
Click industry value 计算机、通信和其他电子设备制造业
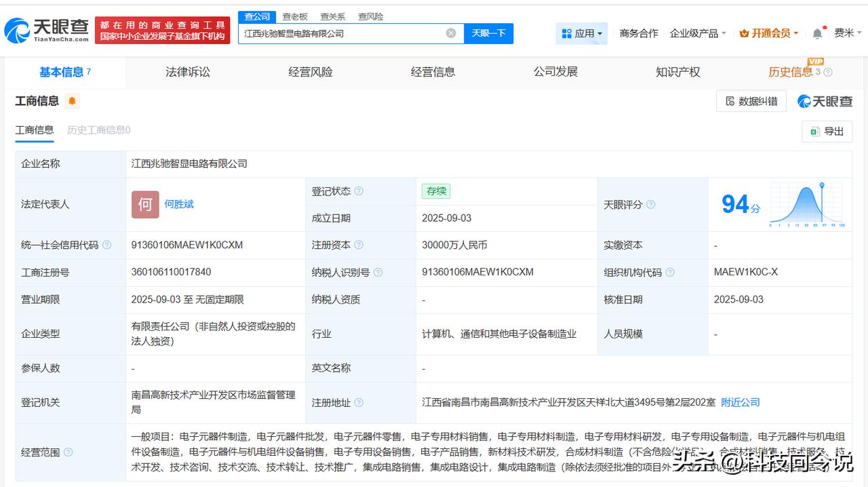[499, 334]
